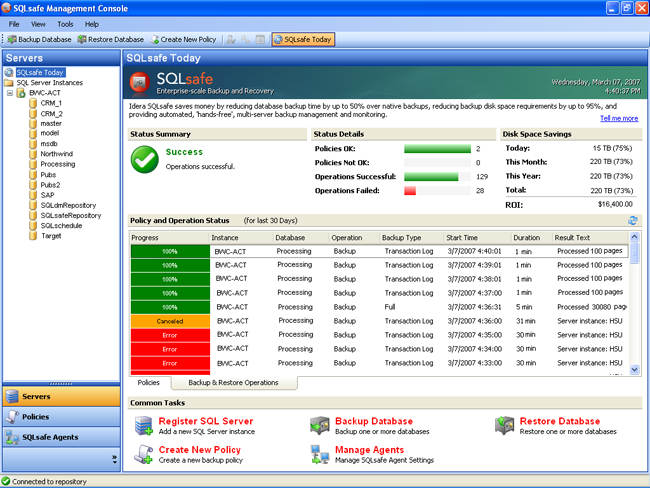Sort by the Progress column header

(x=169, y=238)
